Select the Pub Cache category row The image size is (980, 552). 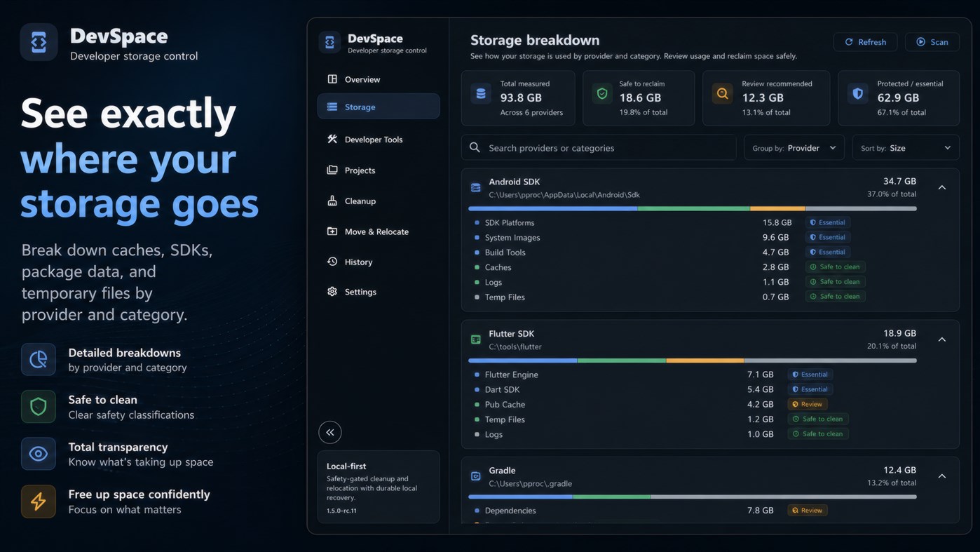tap(505, 405)
